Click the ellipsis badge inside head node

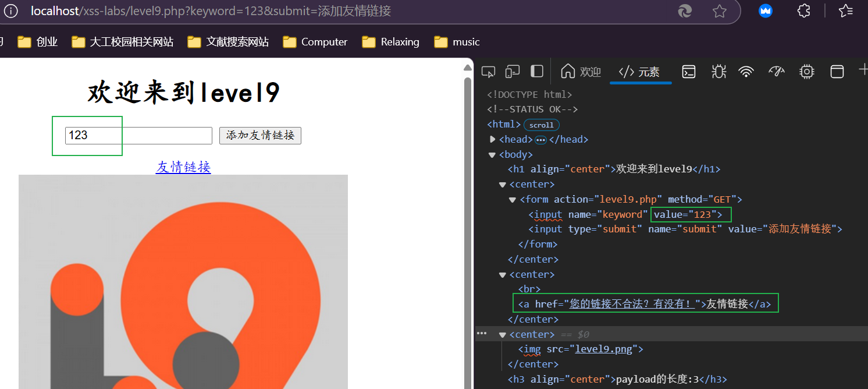pyautogui.click(x=540, y=140)
